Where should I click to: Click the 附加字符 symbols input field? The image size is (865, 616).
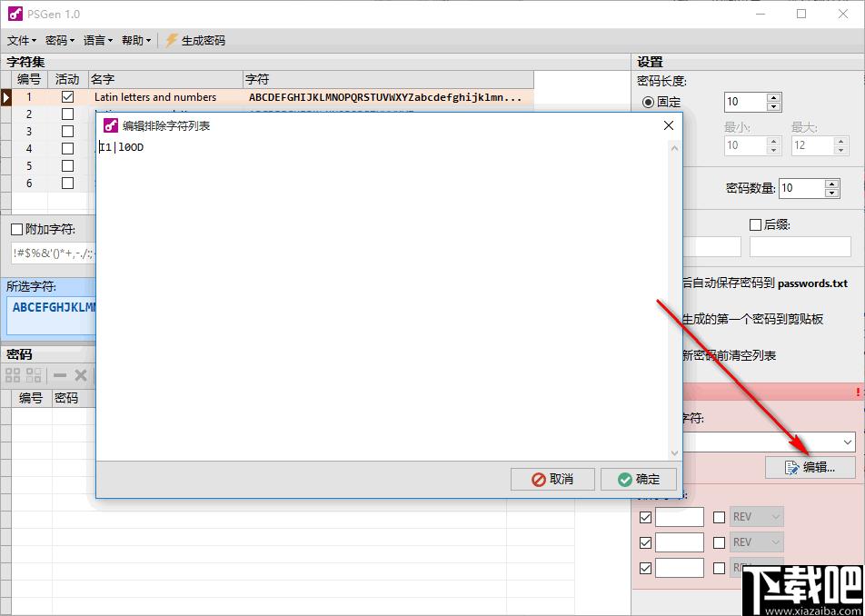click(x=54, y=253)
